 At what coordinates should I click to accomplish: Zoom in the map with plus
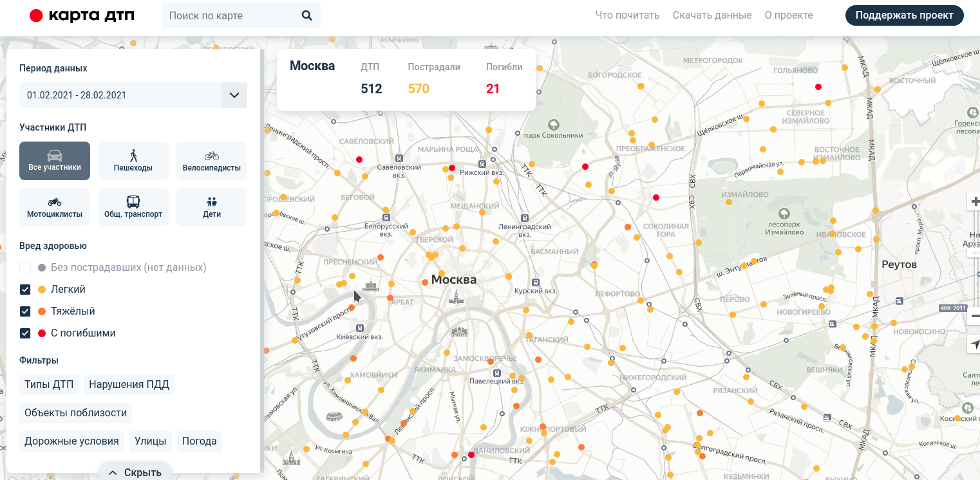974,202
